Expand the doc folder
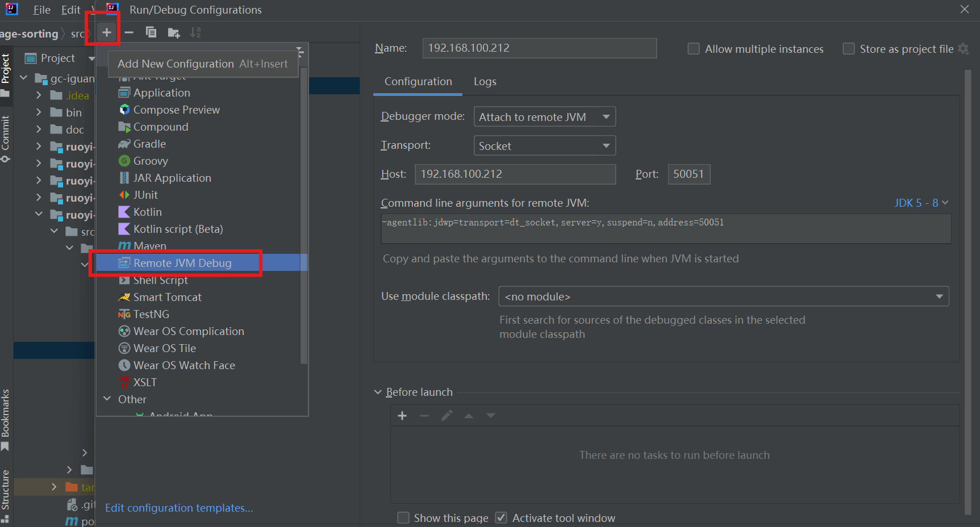This screenshot has width=980, height=527. (x=39, y=129)
